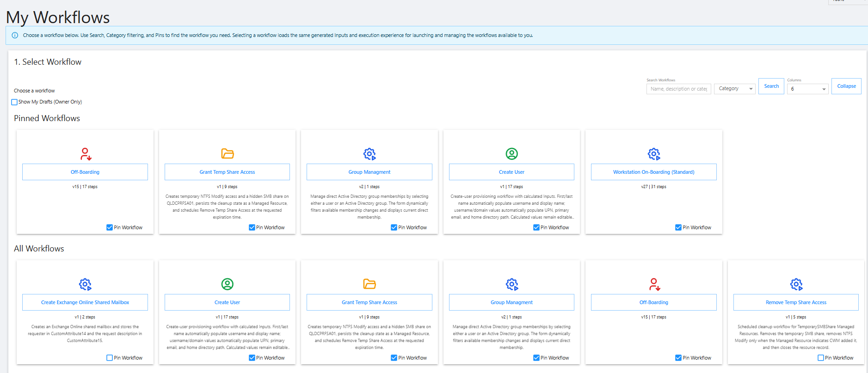This screenshot has width=868, height=373.
Task: Open All Workflows Grant Temp Share Access button
Action: point(369,302)
